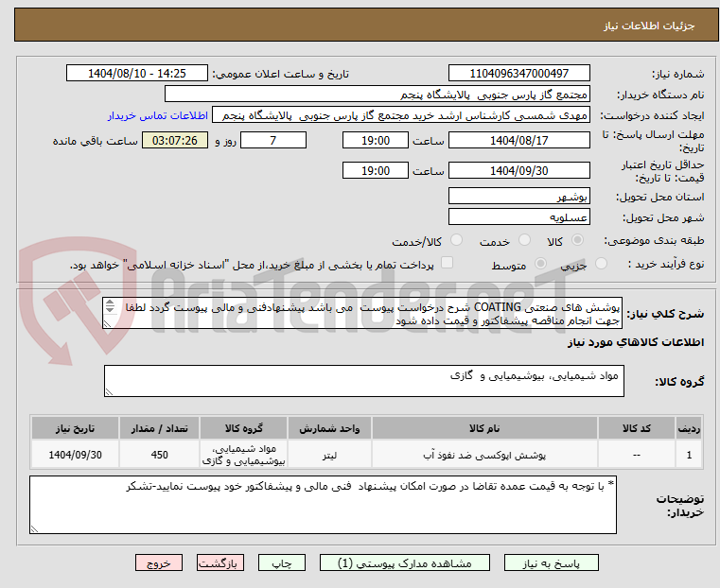
Task: Click the واحد شمارش column header
Action: pos(329,428)
